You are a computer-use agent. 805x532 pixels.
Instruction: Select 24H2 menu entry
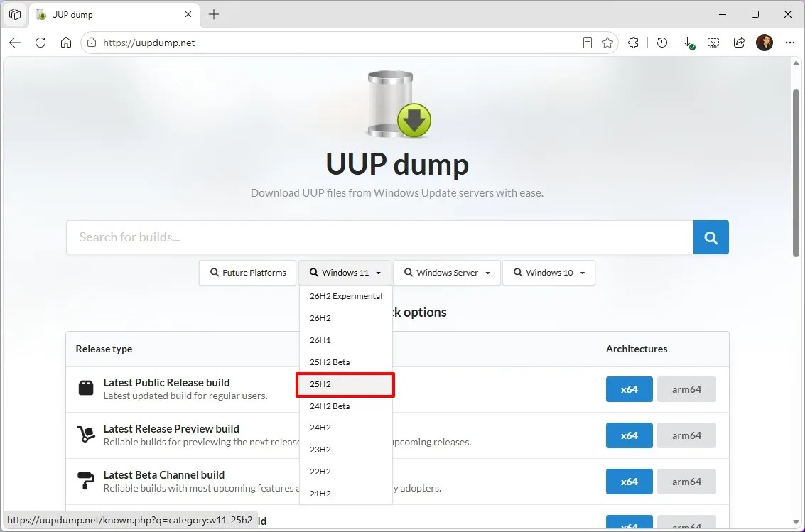pos(345,428)
